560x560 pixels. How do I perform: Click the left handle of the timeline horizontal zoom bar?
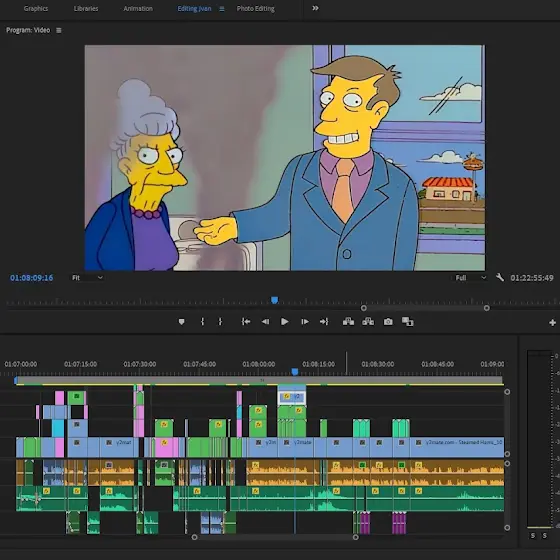coord(194,537)
